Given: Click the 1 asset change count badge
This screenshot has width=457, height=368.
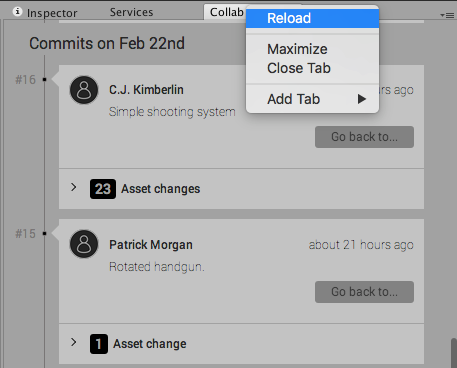Looking at the screenshot, I should pos(99,344).
